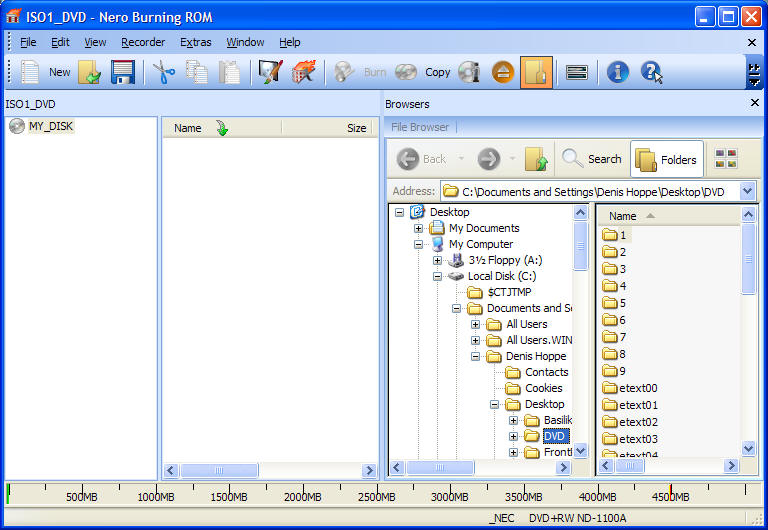The image size is (768, 530).
Task: Close the Browsers panel
Action: pyautogui.click(x=755, y=102)
